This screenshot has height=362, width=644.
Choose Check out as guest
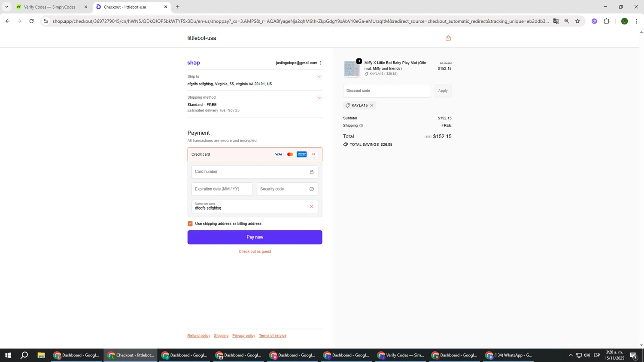coord(255,252)
